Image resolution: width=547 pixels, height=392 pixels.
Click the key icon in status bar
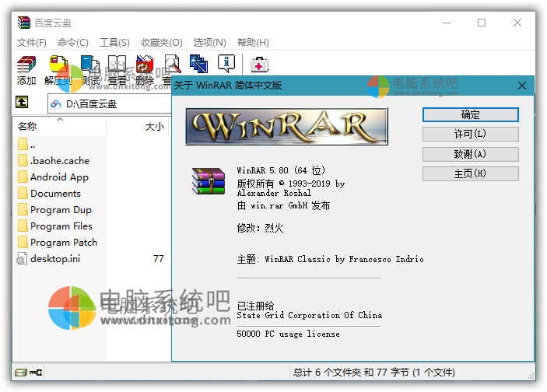pos(36,373)
